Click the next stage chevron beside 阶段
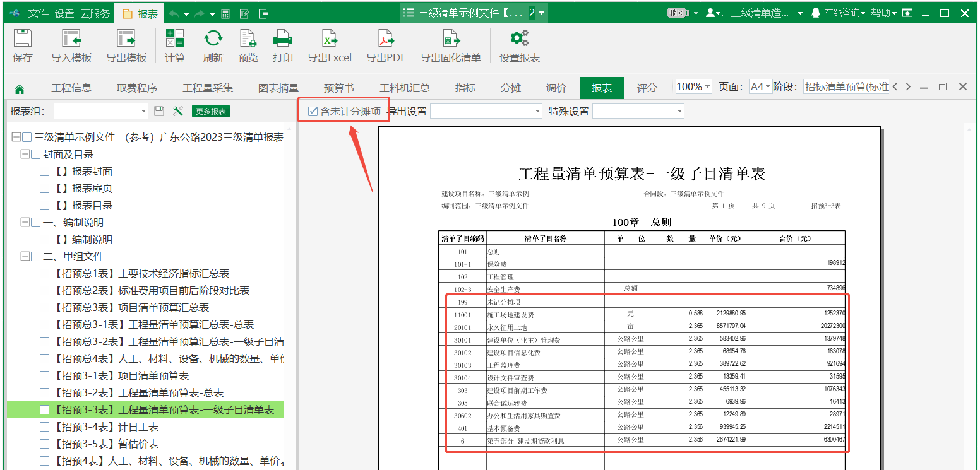The width and height of the screenshot is (980, 470). (x=907, y=87)
